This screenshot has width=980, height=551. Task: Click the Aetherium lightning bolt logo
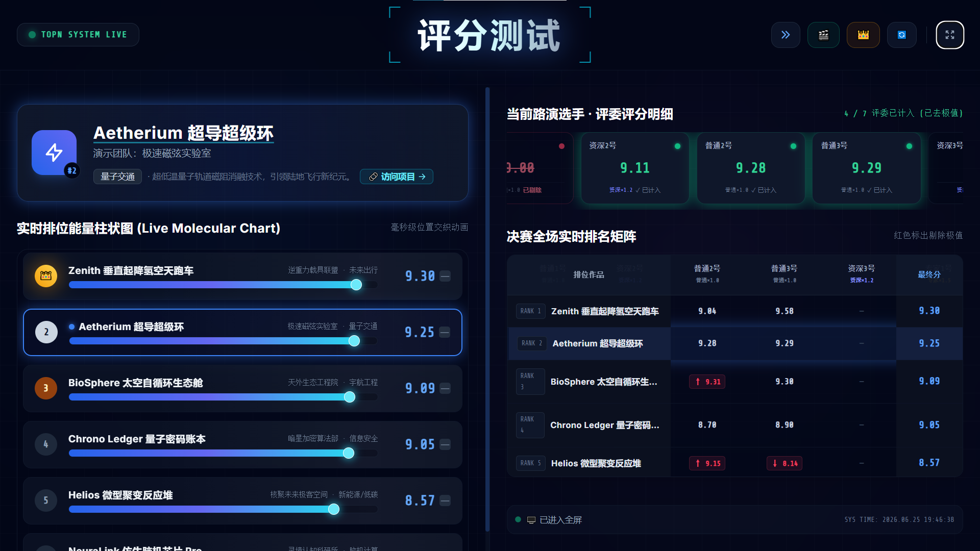click(54, 153)
